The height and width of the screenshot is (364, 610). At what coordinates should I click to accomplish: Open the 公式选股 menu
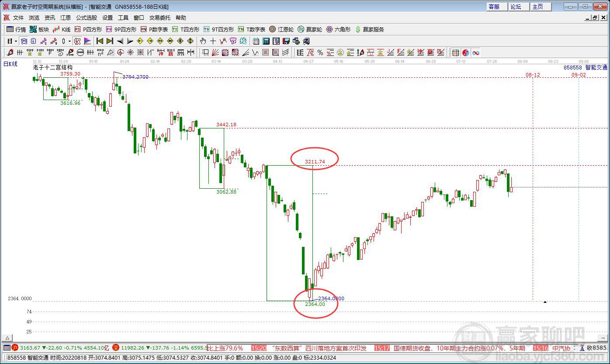point(87,17)
